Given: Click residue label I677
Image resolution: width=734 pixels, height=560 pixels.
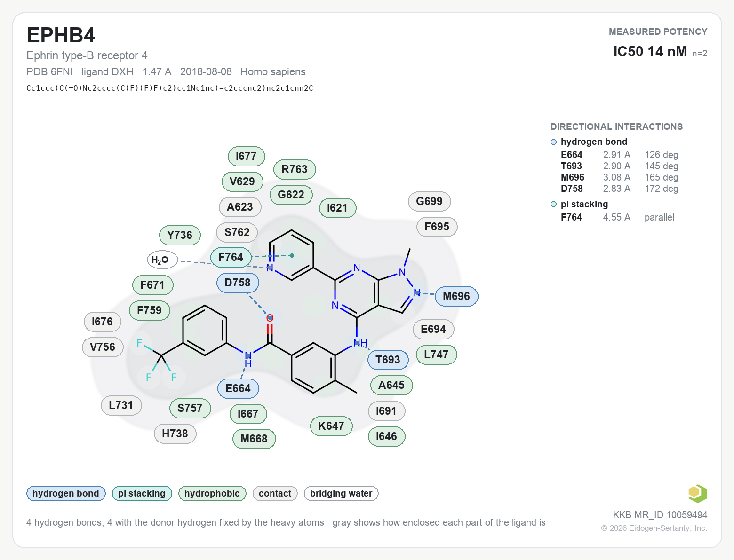Looking at the screenshot, I should [246, 156].
